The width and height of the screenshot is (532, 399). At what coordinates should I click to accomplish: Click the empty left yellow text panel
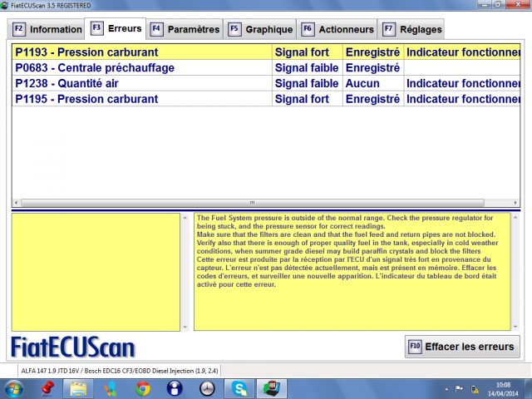coord(96,272)
